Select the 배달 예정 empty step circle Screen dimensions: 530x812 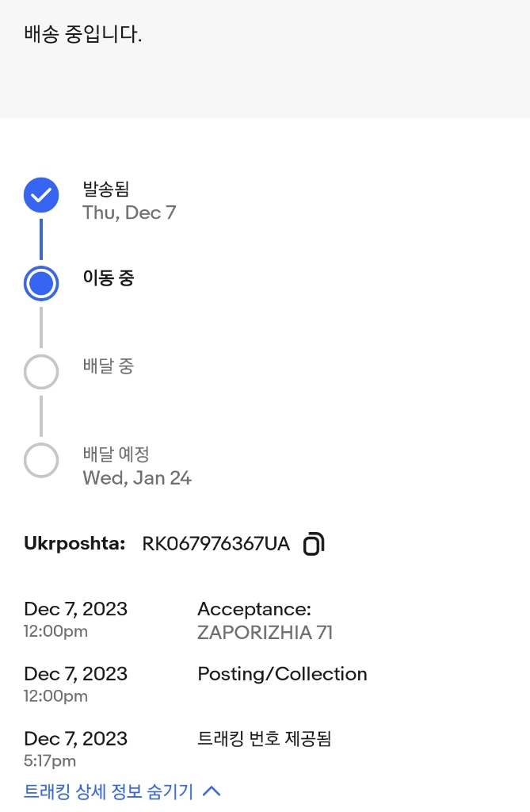41,460
